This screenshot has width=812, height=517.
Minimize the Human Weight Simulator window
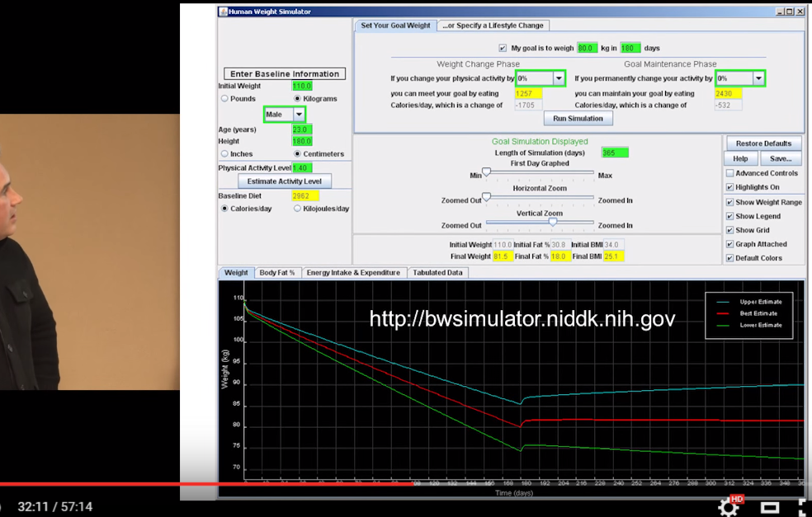click(x=778, y=12)
